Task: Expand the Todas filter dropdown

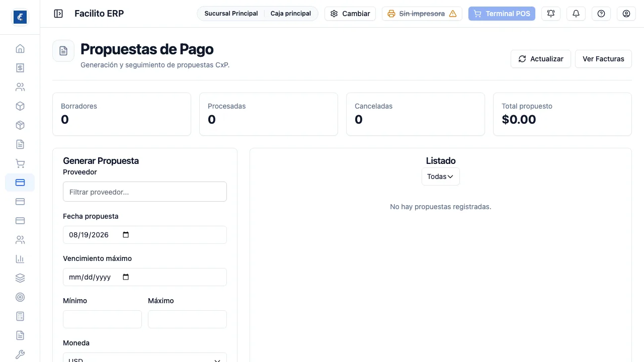Action: coord(441,176)
